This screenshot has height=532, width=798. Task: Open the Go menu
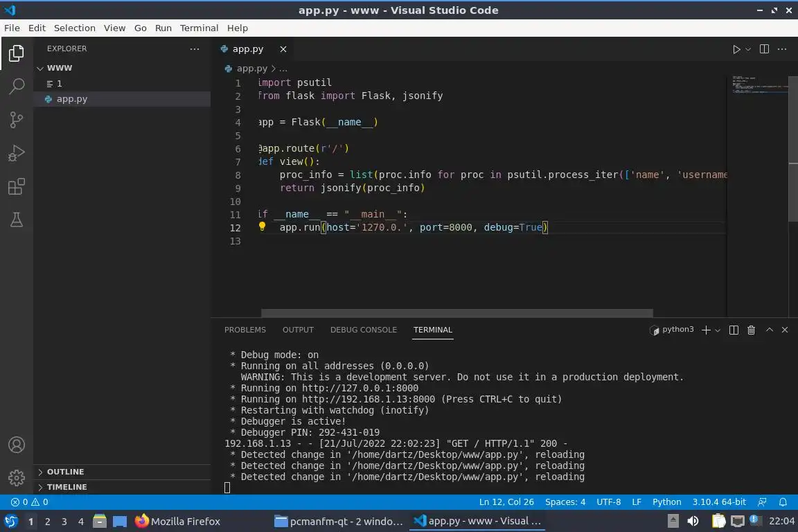[x=141, y=28]
